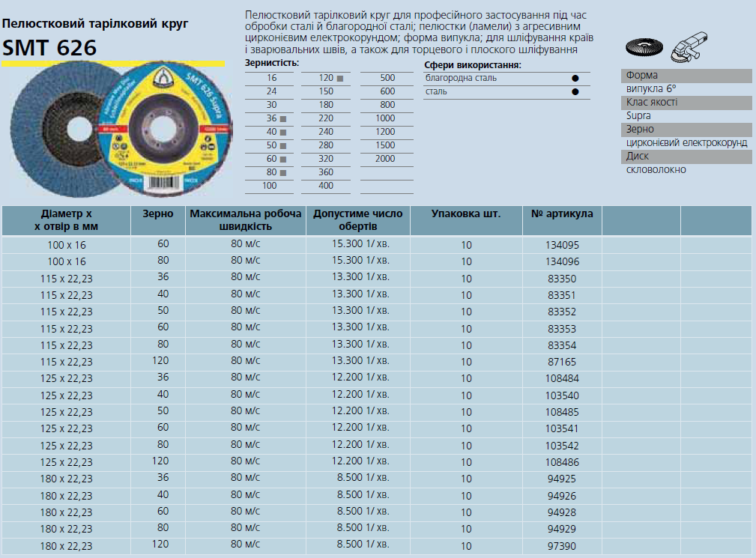Select article number 83352
756x558 pixels.
(562, 312)
